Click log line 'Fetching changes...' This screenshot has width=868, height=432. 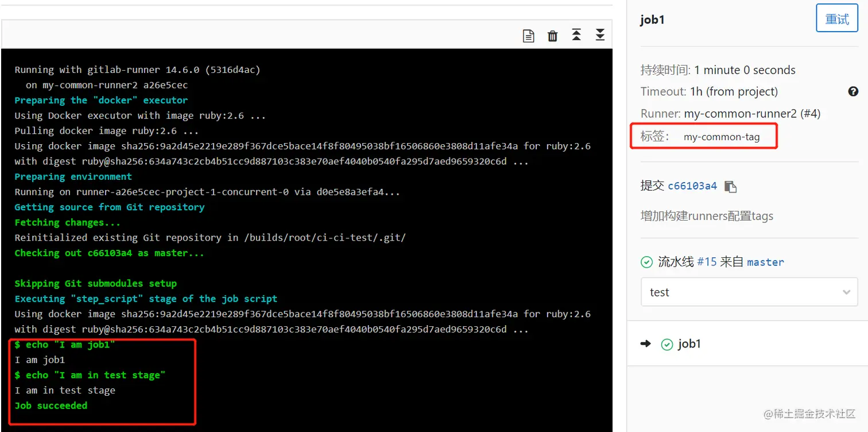pyautogui.click(x=68, y=222)
